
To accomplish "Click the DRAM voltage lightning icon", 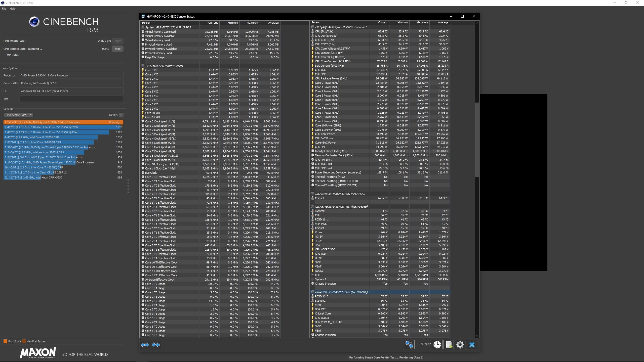I will tap(313, 258).
